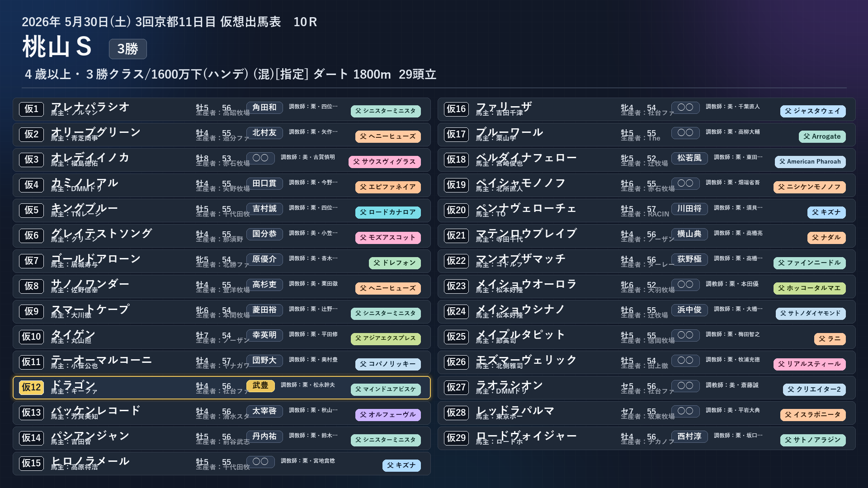Select jockey chip 菱田裕

pos(264,310)
